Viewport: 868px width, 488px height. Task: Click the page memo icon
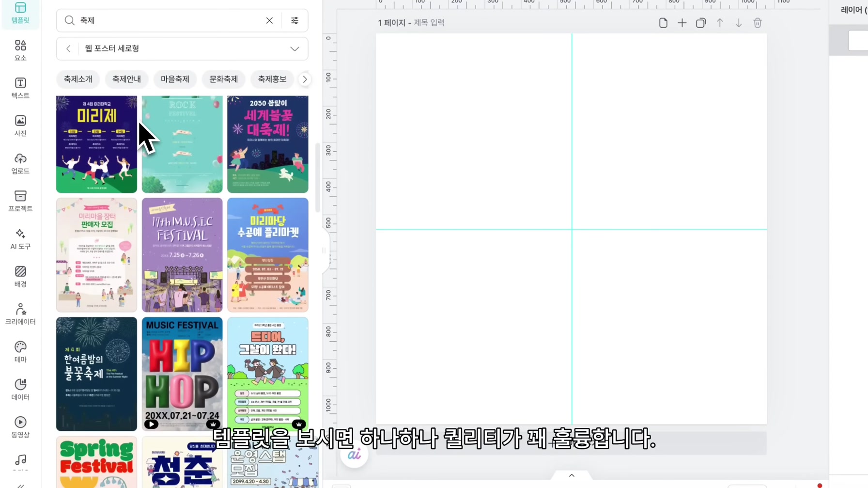(663, 23)
